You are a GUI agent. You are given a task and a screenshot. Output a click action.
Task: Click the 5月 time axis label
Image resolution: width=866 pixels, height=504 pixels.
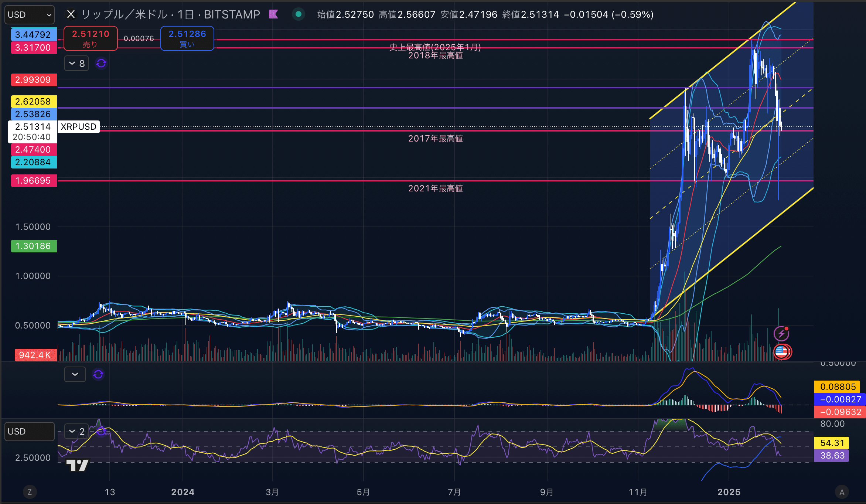363,492
